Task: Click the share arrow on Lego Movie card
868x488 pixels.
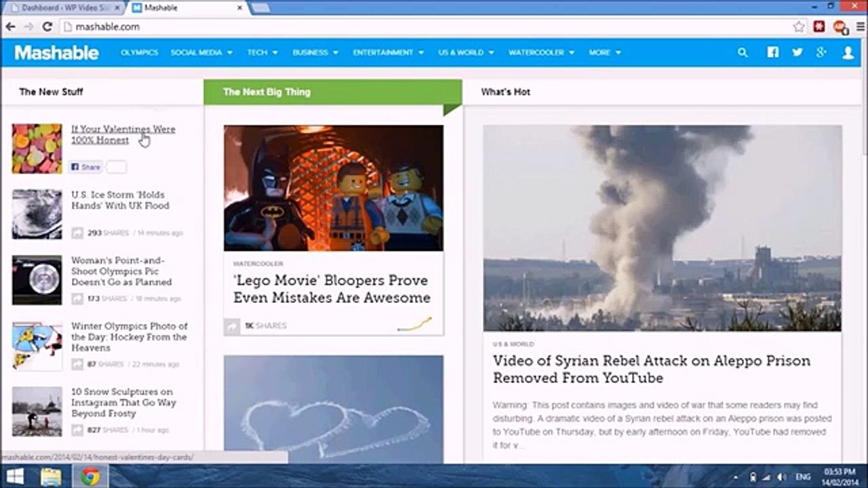Action: tap(232, 326)
